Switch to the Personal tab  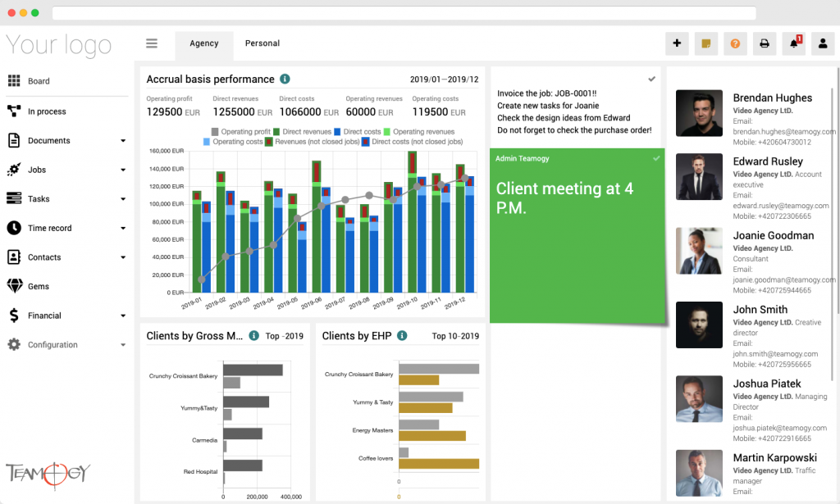[x=262, y=43]
